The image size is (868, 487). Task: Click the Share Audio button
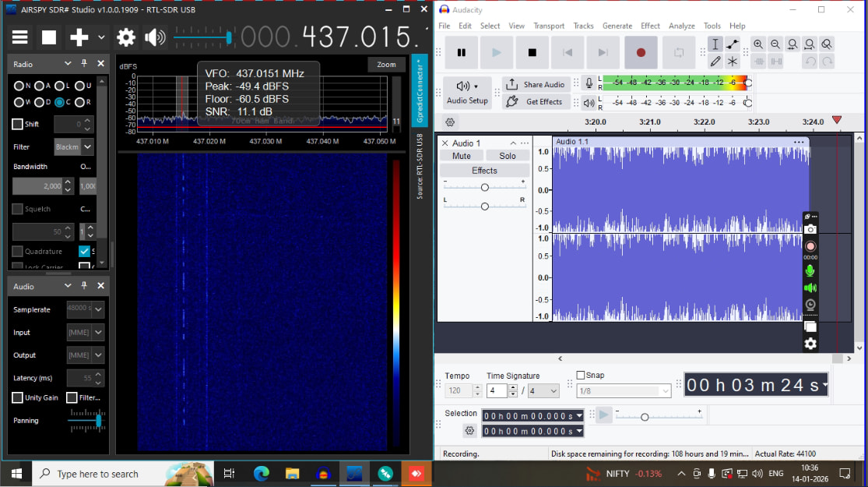tap(536, 84)
